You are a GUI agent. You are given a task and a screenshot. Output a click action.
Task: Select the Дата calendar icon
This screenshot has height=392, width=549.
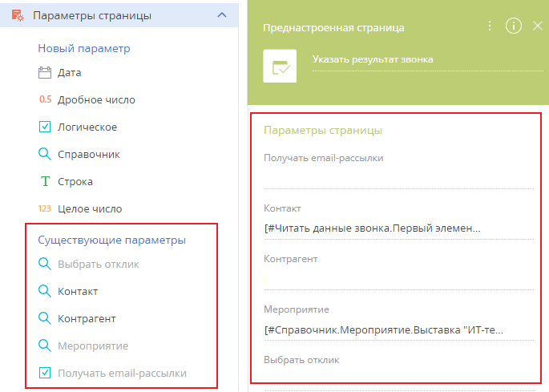click(x=45, y=72)
